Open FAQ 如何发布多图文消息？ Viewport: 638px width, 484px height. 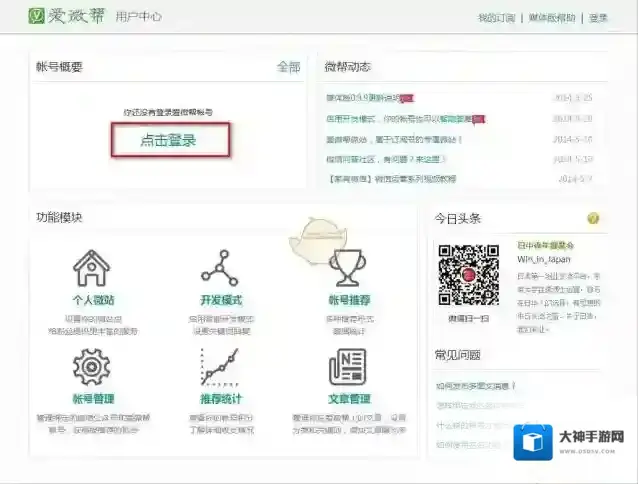pyautogui.click(x=476, y=386)
